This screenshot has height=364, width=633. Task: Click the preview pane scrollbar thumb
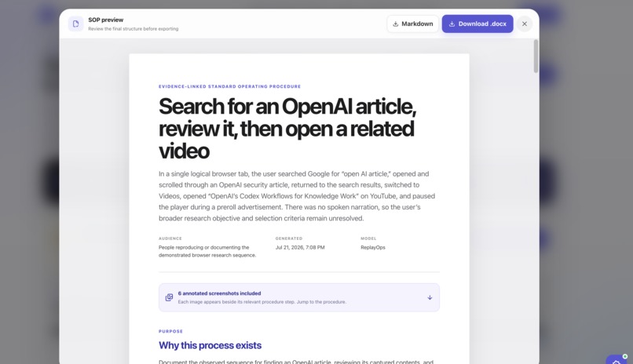pos(536,56)
